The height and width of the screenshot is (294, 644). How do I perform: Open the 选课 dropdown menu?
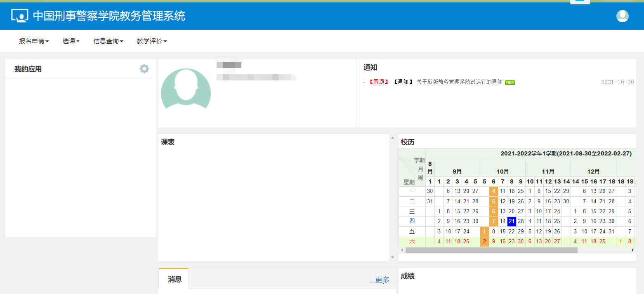point(71,41)
